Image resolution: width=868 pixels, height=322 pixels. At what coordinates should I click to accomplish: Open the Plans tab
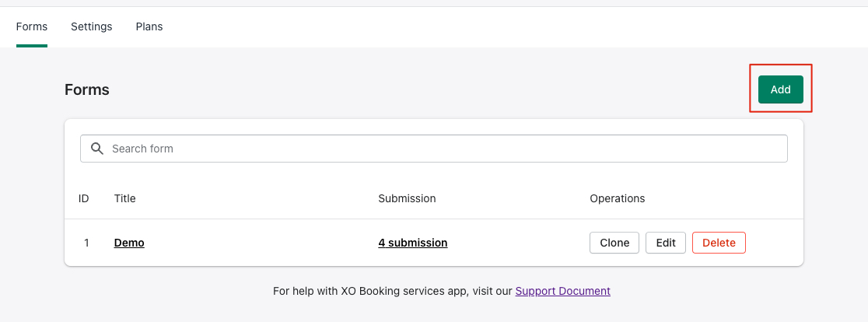[x=149, y=26]
